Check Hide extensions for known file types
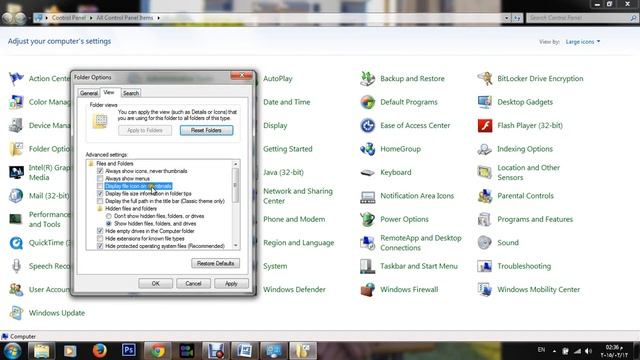 pyautogui.click(x=100, y=238)
